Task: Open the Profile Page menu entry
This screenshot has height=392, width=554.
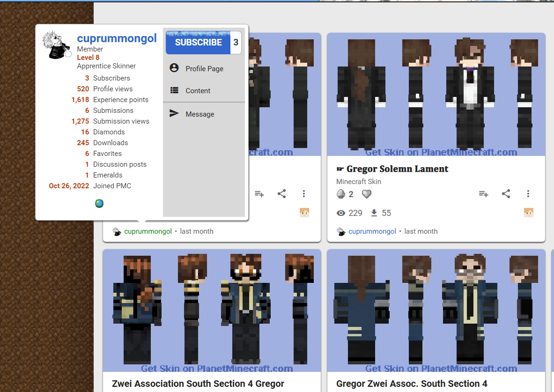Action: coord(204,68)
